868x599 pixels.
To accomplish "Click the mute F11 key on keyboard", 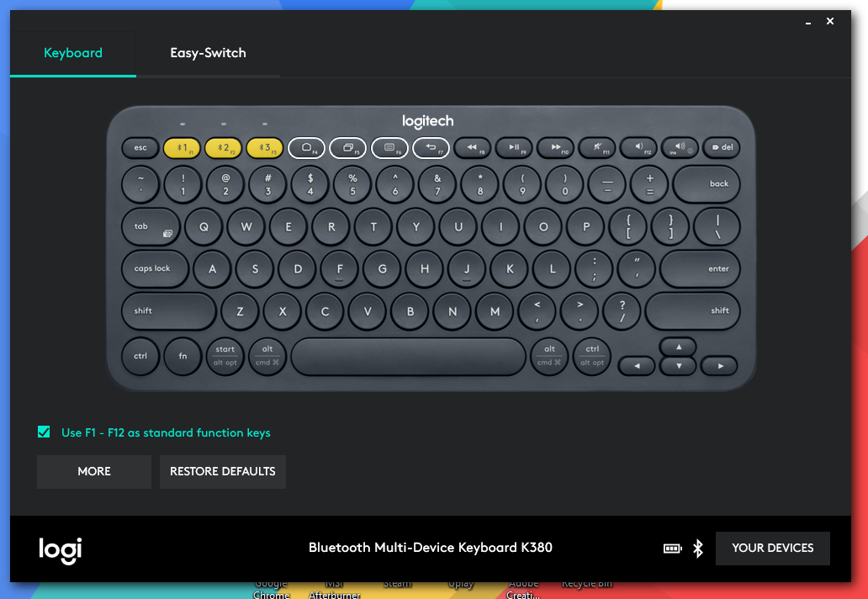I will point(597,147).
